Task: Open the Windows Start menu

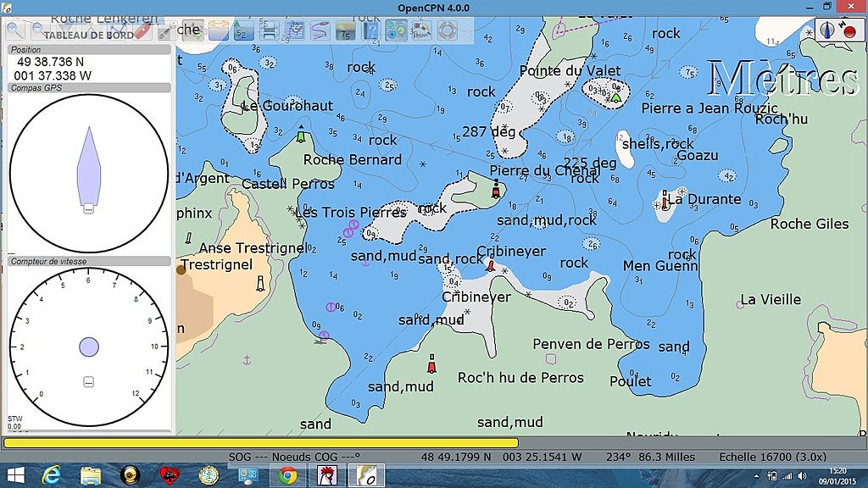Action: tap(15, 475)
